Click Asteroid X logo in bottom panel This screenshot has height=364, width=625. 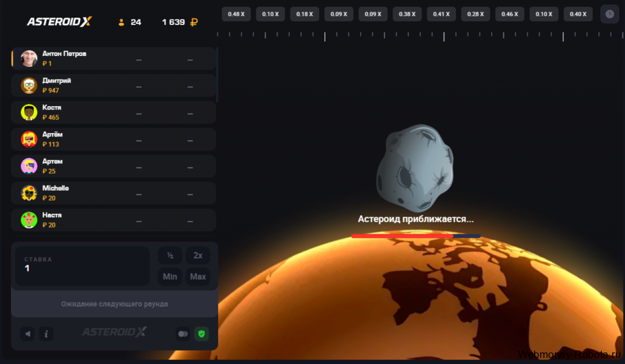point(114,332)
